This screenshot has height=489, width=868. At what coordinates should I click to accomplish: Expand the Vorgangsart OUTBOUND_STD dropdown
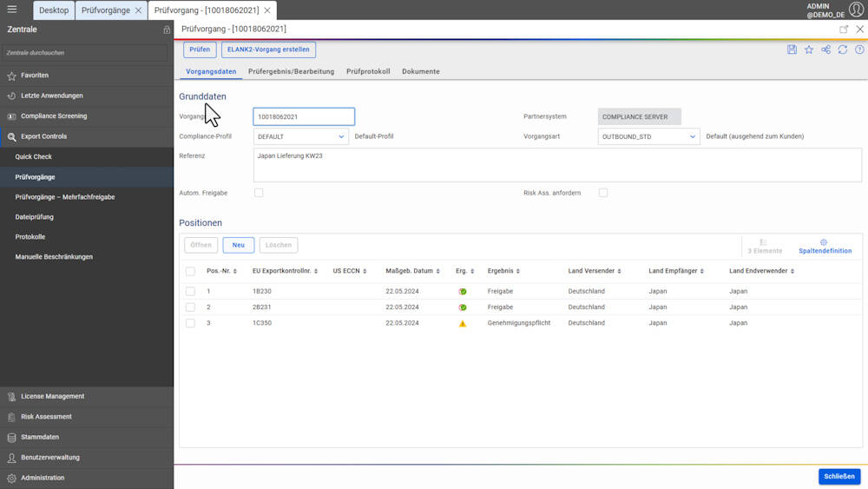tap(648, 136)
